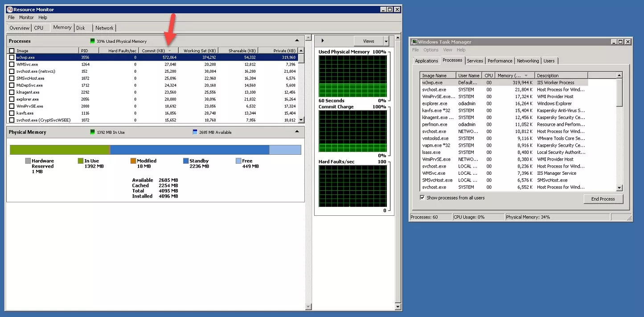This screenshot has width=644, height=317.
Task: Open the Users tab in Task Manager
Action: [x=549, y=61]
